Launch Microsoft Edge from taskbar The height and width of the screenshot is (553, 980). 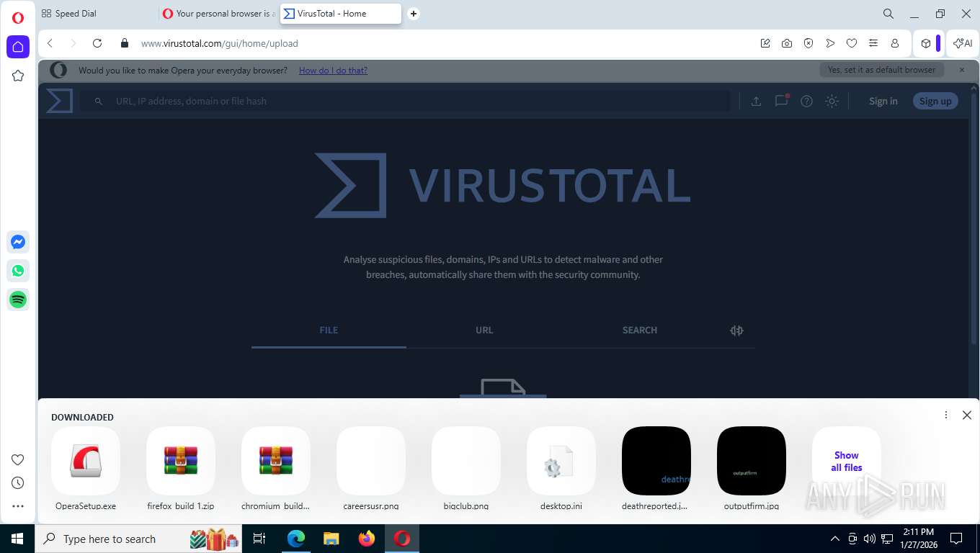pos(296,539)
